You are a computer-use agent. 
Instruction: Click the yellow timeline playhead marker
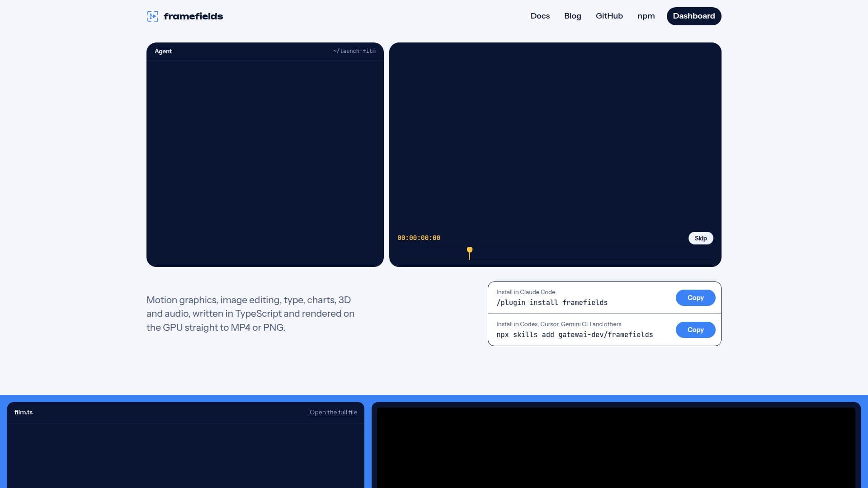(470, 253)
